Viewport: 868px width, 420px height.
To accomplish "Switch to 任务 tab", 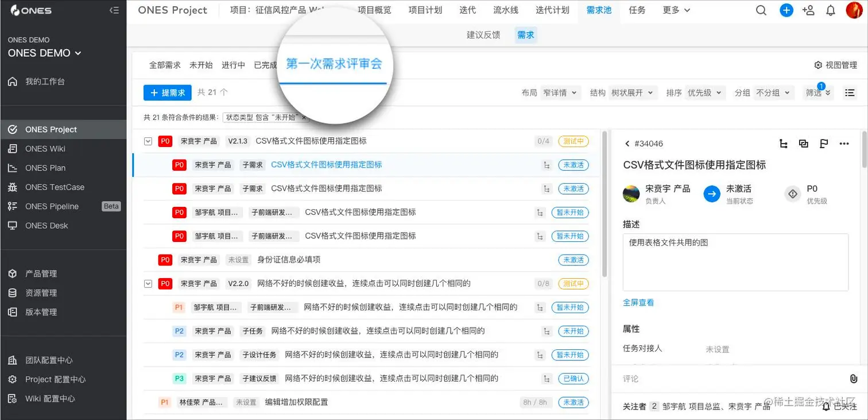I will [x=637, y=10].
